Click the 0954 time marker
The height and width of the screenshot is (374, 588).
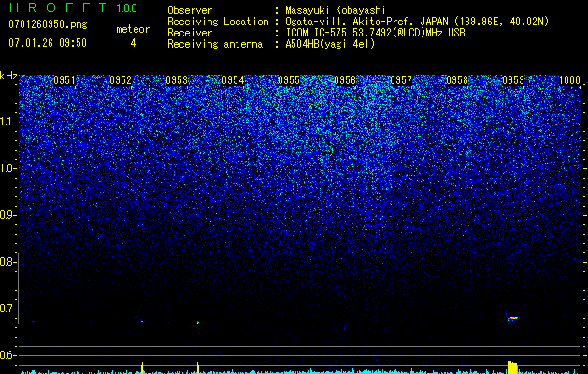(x=233, y=80)
